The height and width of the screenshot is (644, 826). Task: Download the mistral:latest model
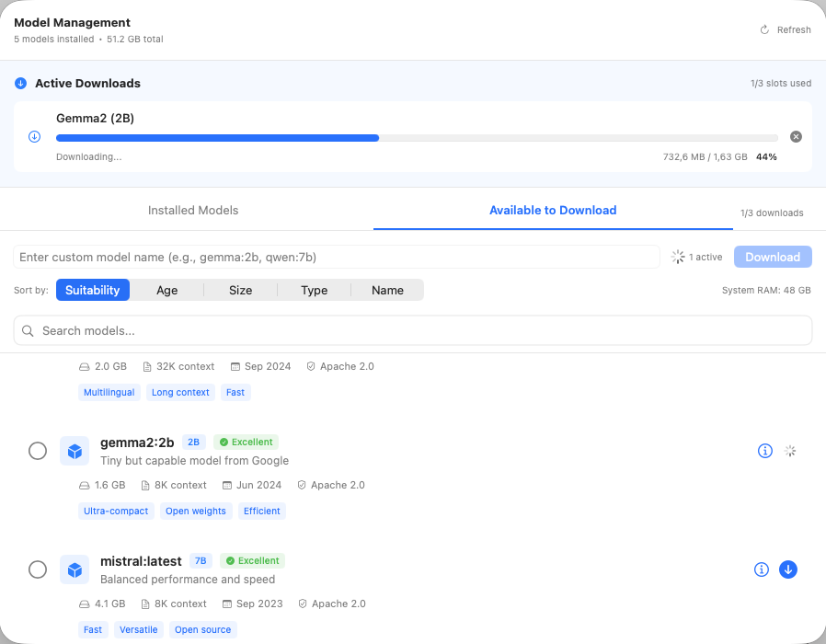[x=788, y=569]
